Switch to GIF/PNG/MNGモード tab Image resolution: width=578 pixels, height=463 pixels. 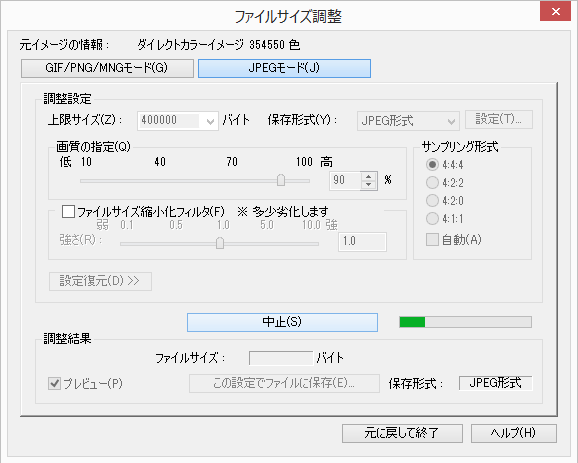(107, 68)
